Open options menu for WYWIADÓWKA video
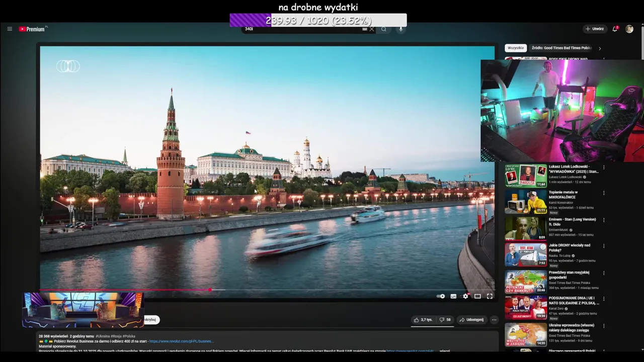The image size is (644, 362). pyautogui.click(x=604, y=167)
